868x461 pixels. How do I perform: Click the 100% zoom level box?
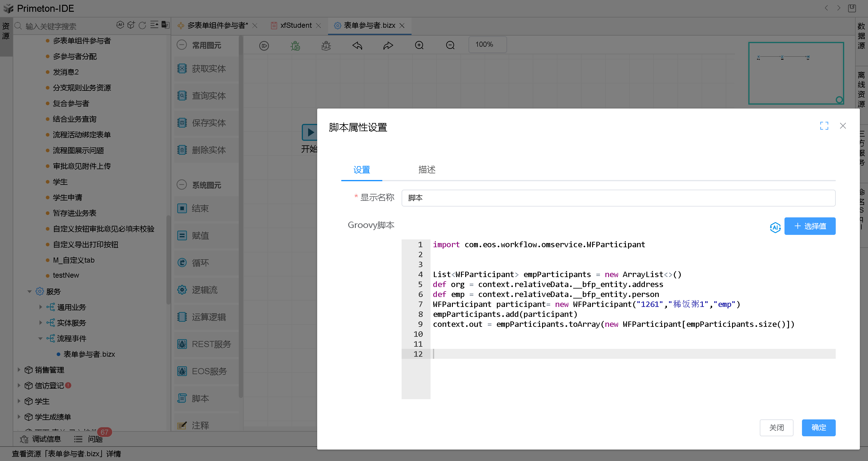point(487,45)
